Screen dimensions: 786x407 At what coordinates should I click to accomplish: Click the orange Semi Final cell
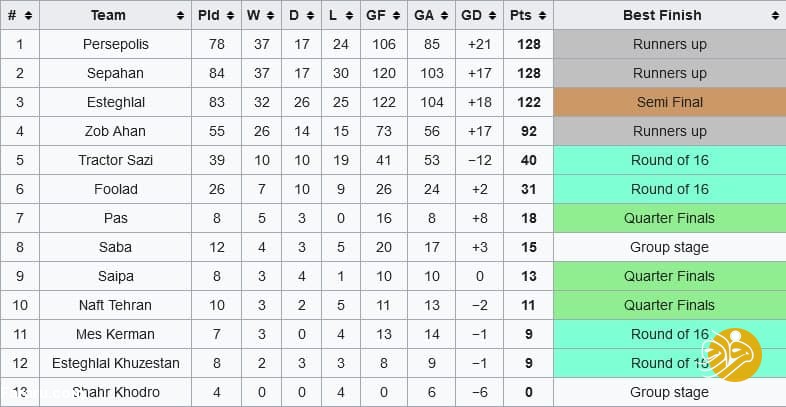(x=669, y=102)
